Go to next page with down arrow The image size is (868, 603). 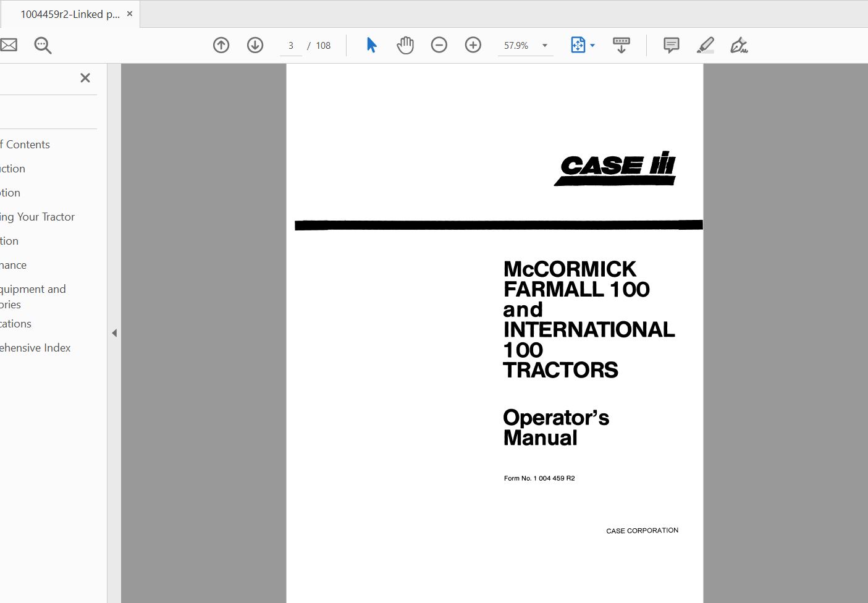[x=255, y=45]
